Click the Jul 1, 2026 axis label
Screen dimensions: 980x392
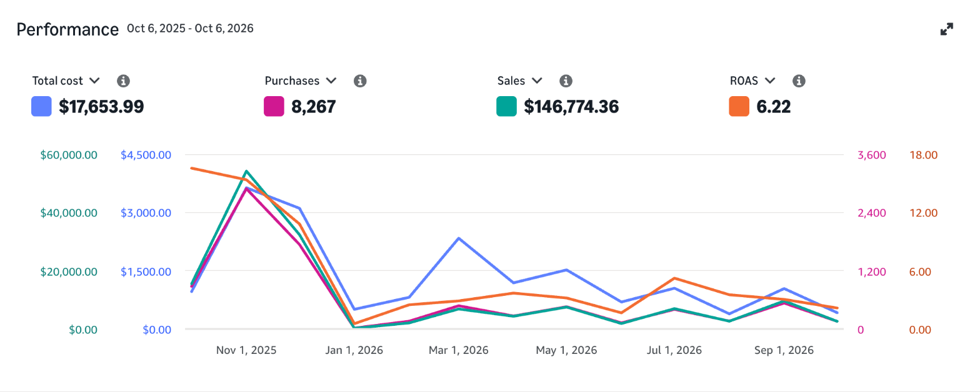point(674,350)
